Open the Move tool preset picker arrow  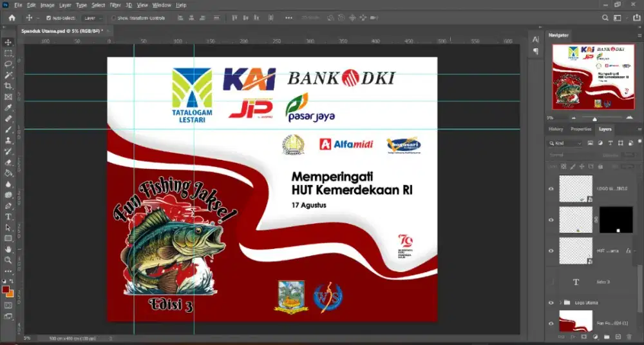pyautogui.click(x=38, y=18)
